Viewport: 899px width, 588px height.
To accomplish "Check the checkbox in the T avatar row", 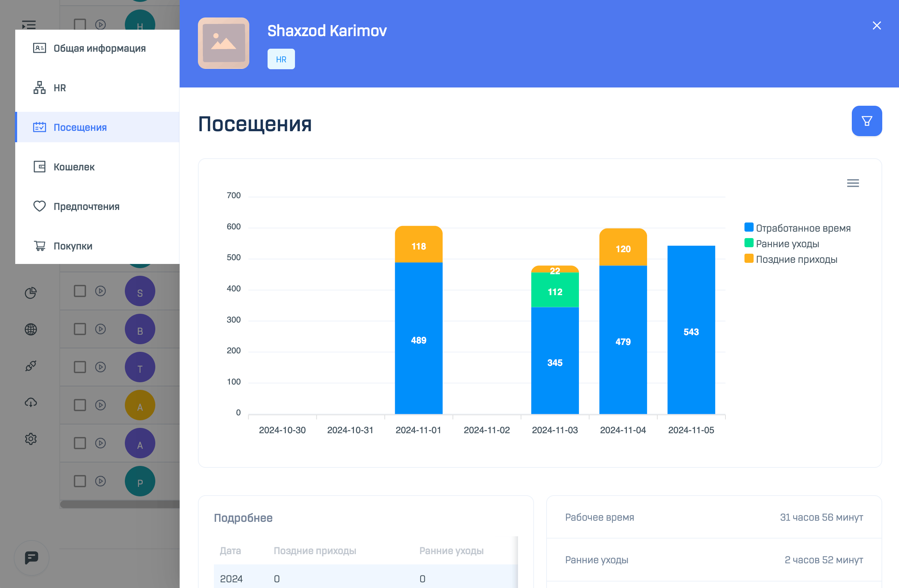I will tap(80, 367).
